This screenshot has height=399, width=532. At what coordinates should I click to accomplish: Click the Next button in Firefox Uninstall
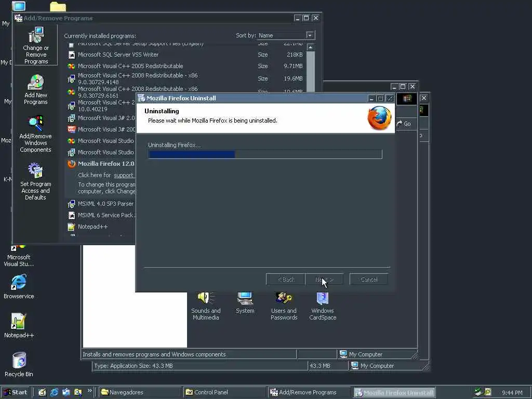[324, 280]
